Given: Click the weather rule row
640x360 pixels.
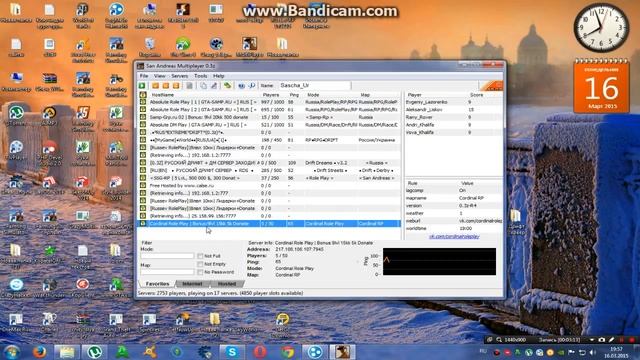Looking at the screenshot, I should point(454,213).
